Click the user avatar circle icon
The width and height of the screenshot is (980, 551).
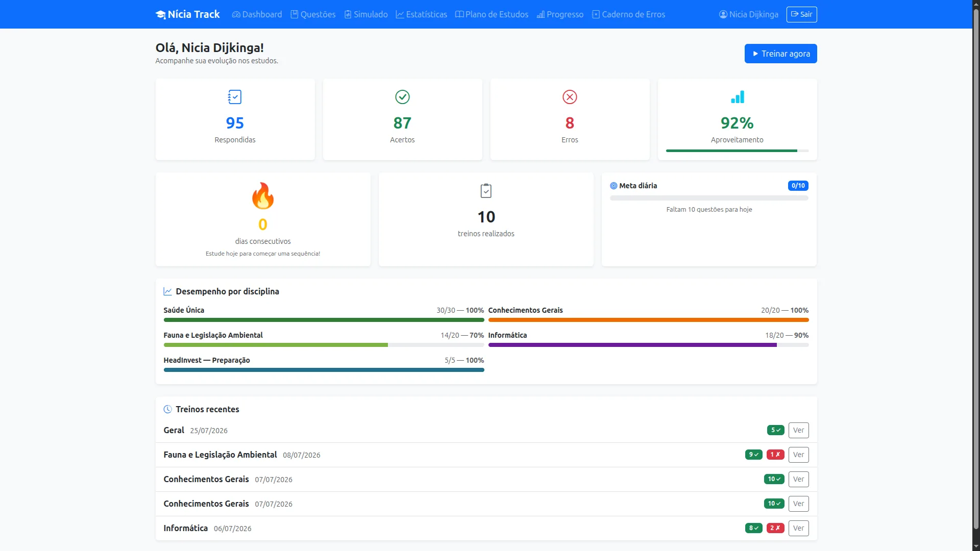(723, 14)
